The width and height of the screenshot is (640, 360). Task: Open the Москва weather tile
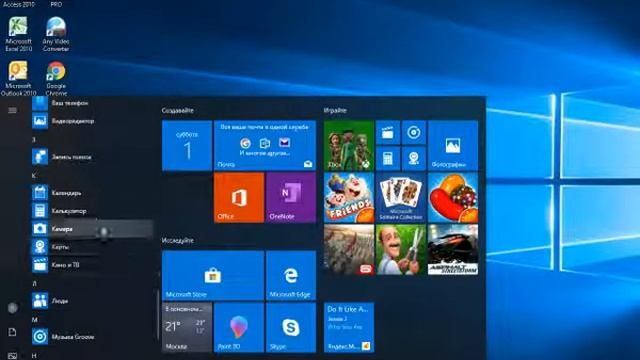[187, 327]
